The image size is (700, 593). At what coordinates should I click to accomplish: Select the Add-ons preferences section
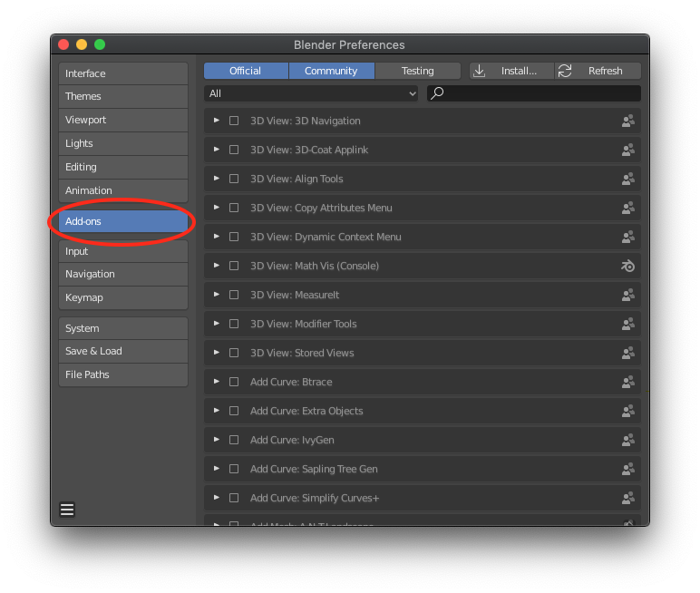pyautogui.click(x=123, y=221)
